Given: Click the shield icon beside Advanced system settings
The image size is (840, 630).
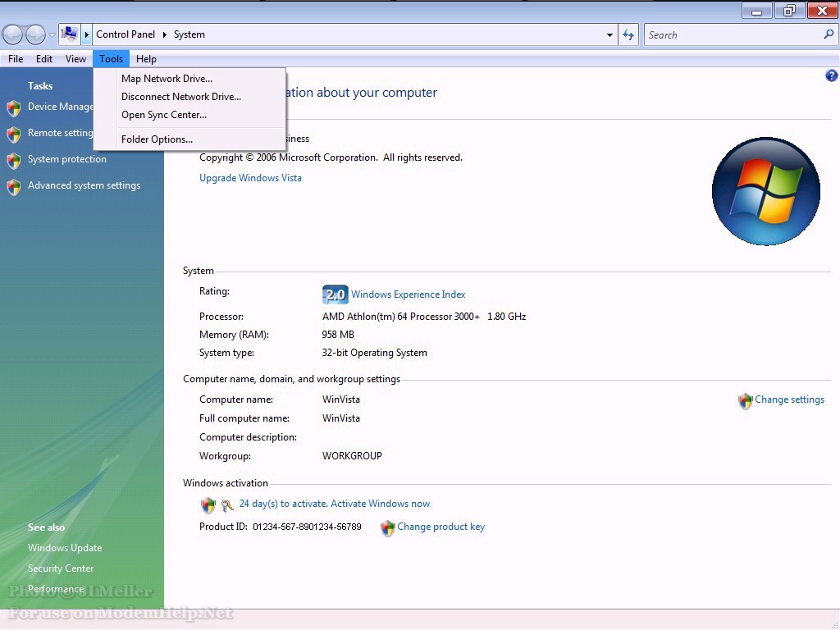Looking at the screenshot, I should coord(14,187).
